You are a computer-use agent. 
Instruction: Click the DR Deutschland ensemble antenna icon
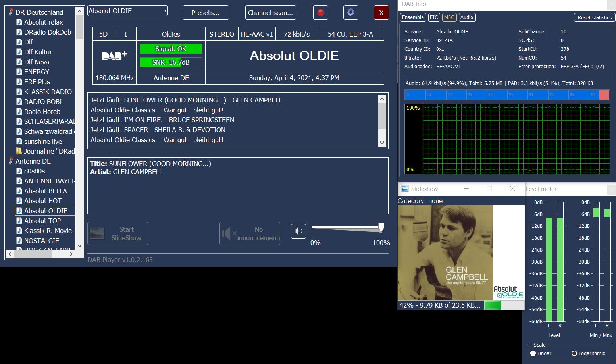pos(11,12)
